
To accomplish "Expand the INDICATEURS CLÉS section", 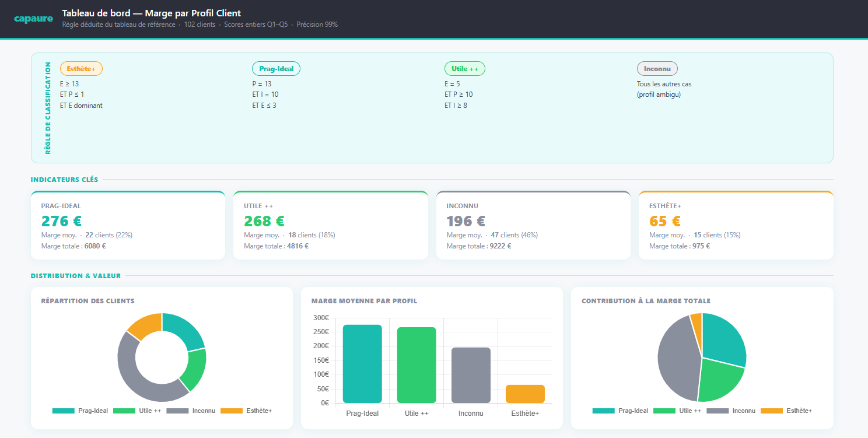I will point(63,179).
